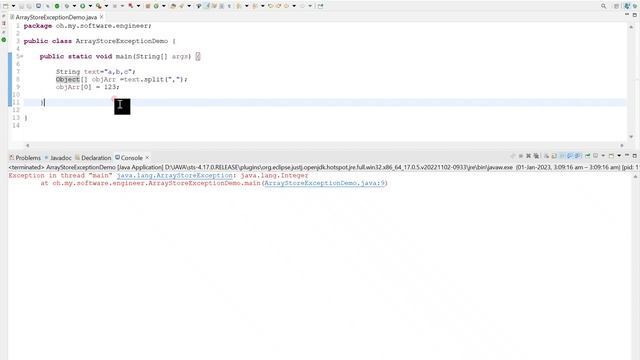Click the Save toolbar icon
Image resolution: width=640 pixels, height=360 pixels.
tap(21, 6)
